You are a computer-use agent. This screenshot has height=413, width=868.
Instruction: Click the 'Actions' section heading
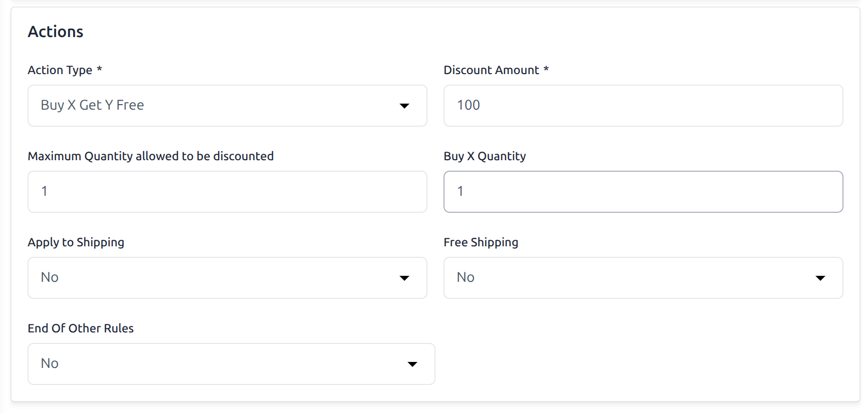tap(56, 32)
